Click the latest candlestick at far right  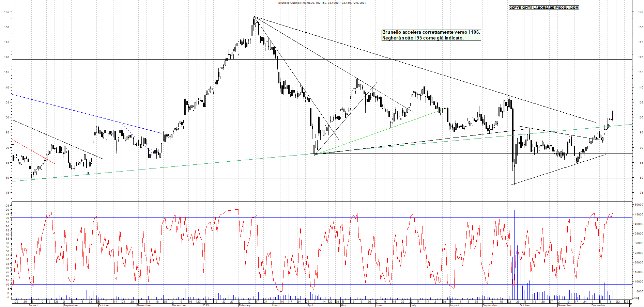613,116
